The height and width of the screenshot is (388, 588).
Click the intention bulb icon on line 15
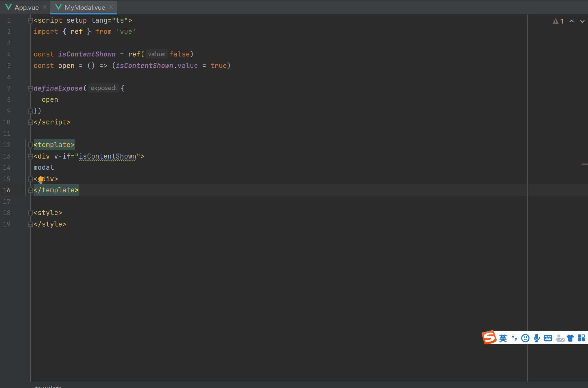(x=41, y=179)
